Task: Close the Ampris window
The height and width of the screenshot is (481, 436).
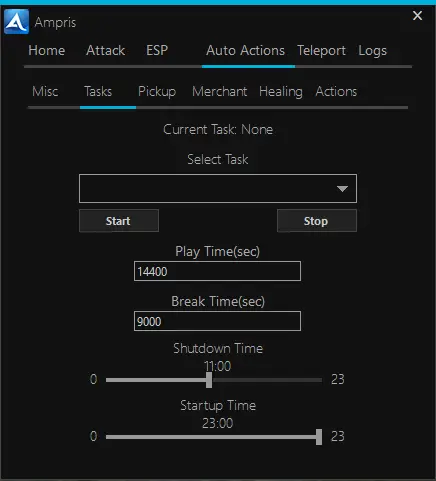Action: pyautogui.click(x=417, y=16)
